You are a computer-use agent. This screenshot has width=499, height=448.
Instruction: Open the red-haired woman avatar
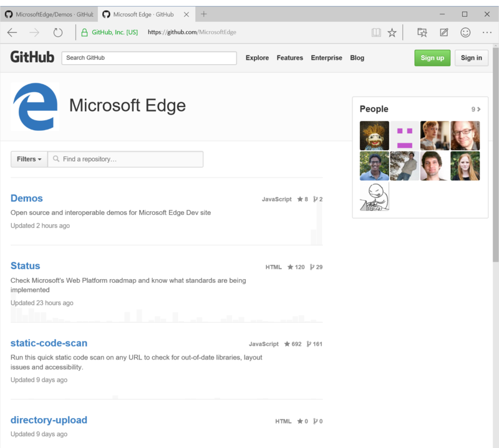point(465,166)
